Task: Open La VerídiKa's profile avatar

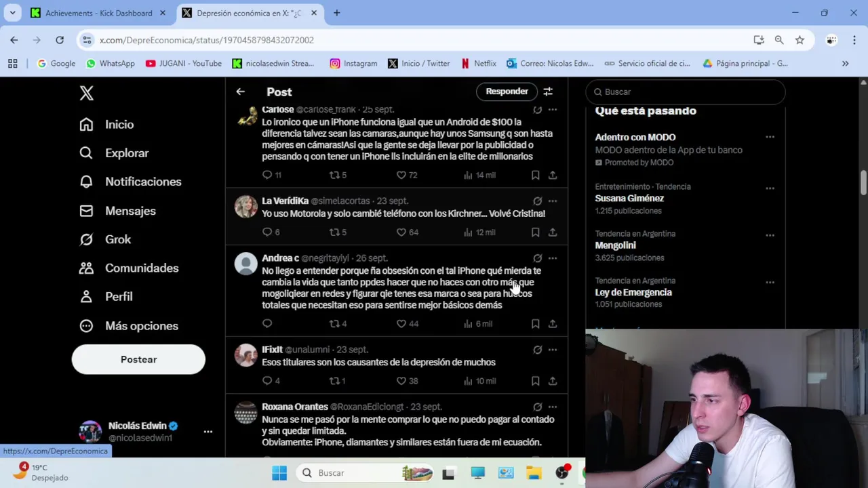Action: (x=246, y=207)
